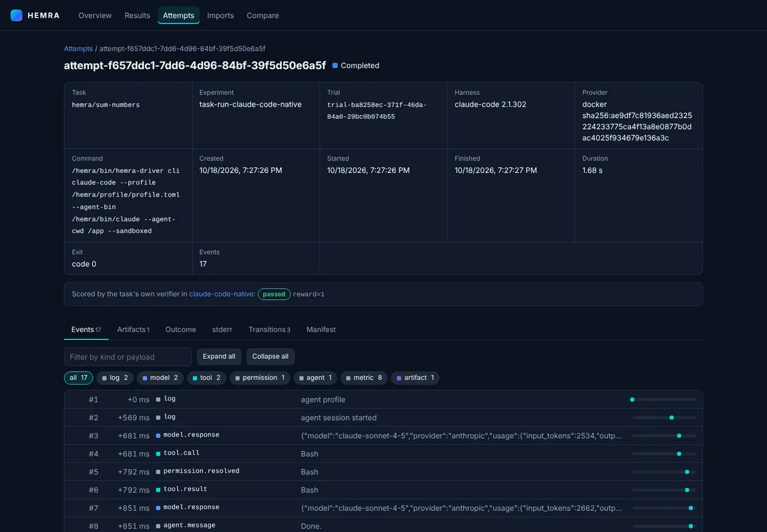The width and height of the screenshot is (767, 532).
Task: Click the passed verdict badge
Action: (x=274, y=294)
